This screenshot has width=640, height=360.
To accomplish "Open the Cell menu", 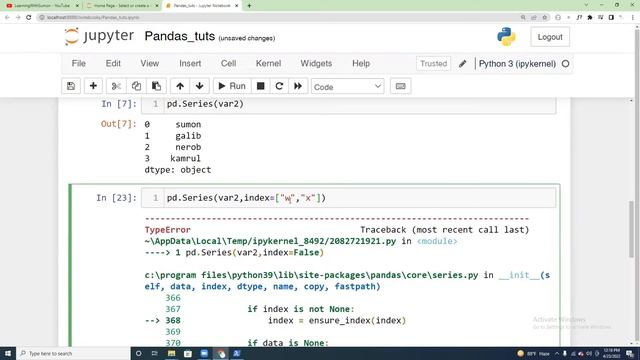I will (229, 64).
